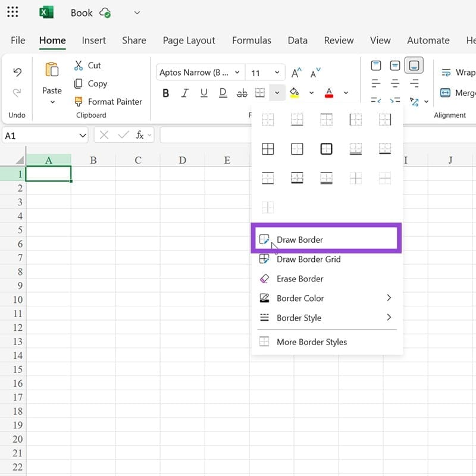Increase indent in Alignment group

click(395, 100)
